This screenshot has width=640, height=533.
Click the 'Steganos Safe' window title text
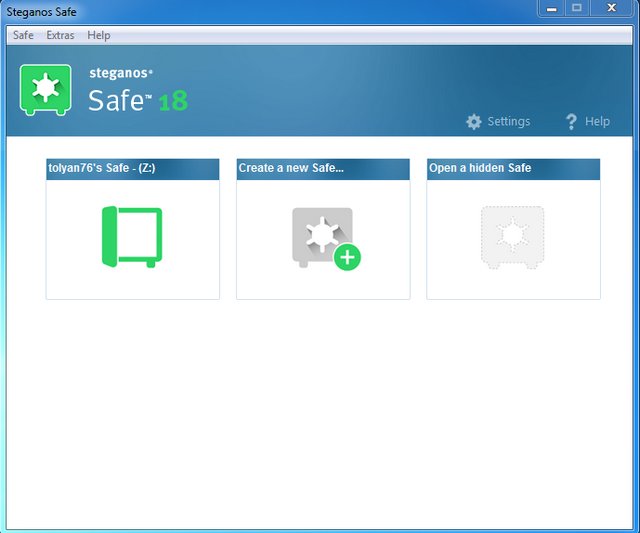coord(41,12)
